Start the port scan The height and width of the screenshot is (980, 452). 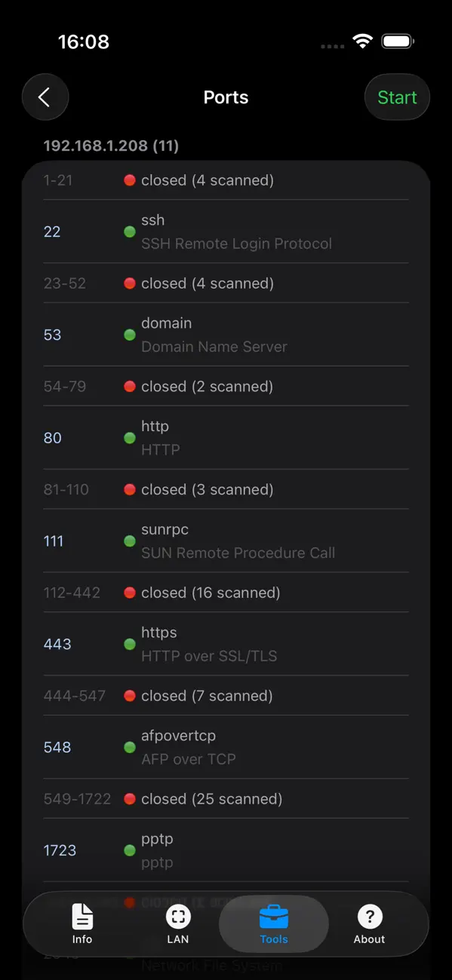[x=397, y=97]
